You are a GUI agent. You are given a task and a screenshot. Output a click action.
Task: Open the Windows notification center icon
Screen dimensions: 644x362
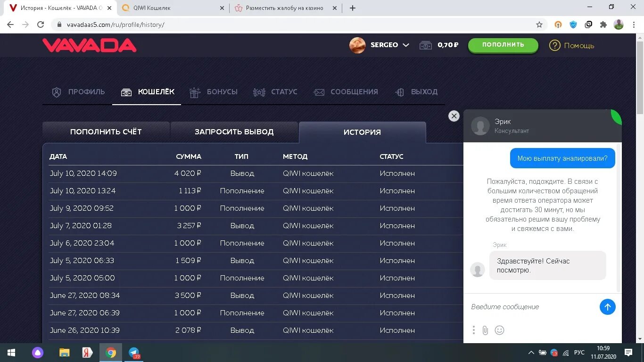tap(628, 353)
